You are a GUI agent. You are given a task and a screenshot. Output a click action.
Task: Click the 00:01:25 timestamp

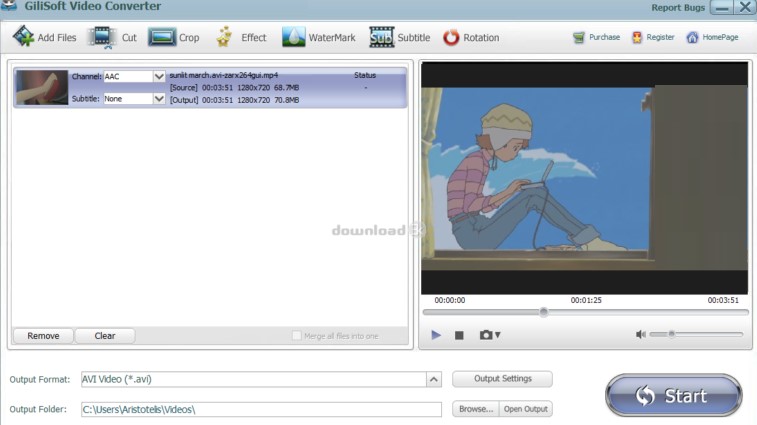[x=586, y=300]
